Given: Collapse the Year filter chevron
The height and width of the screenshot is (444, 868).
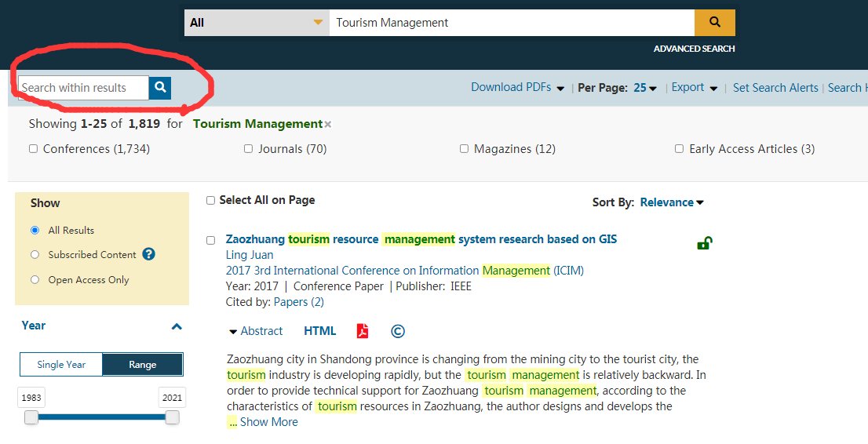Looking at the screenshot, I should (177, 326).
